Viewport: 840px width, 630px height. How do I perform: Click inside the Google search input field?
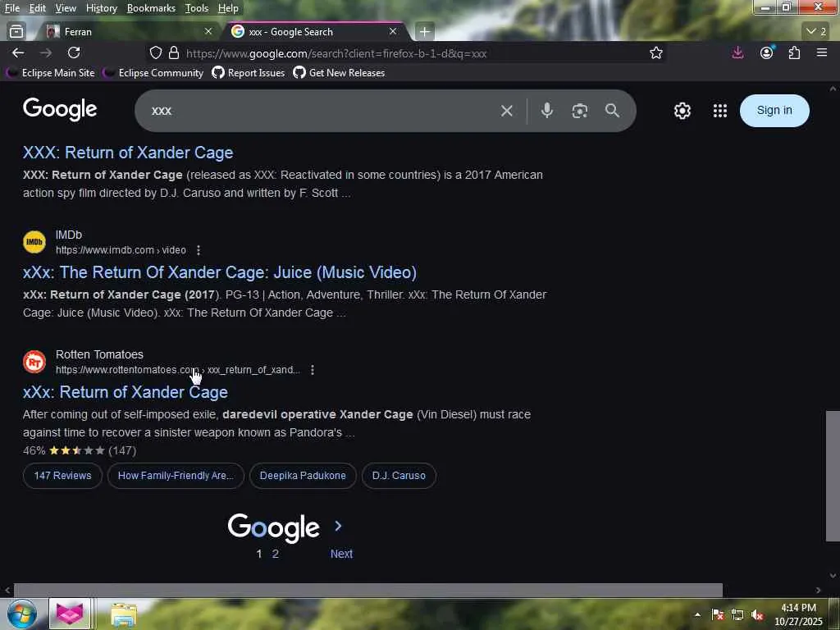322,111
